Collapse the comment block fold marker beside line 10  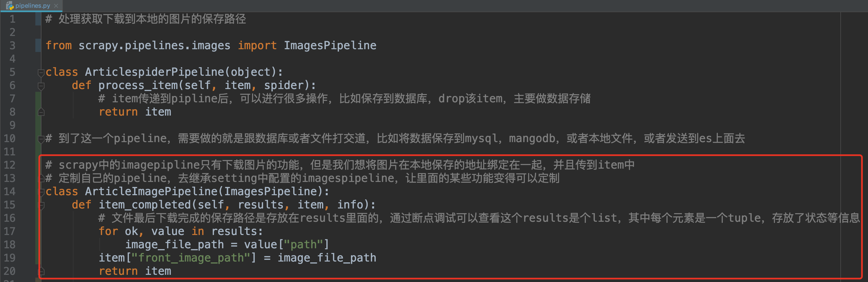point(41,139)
